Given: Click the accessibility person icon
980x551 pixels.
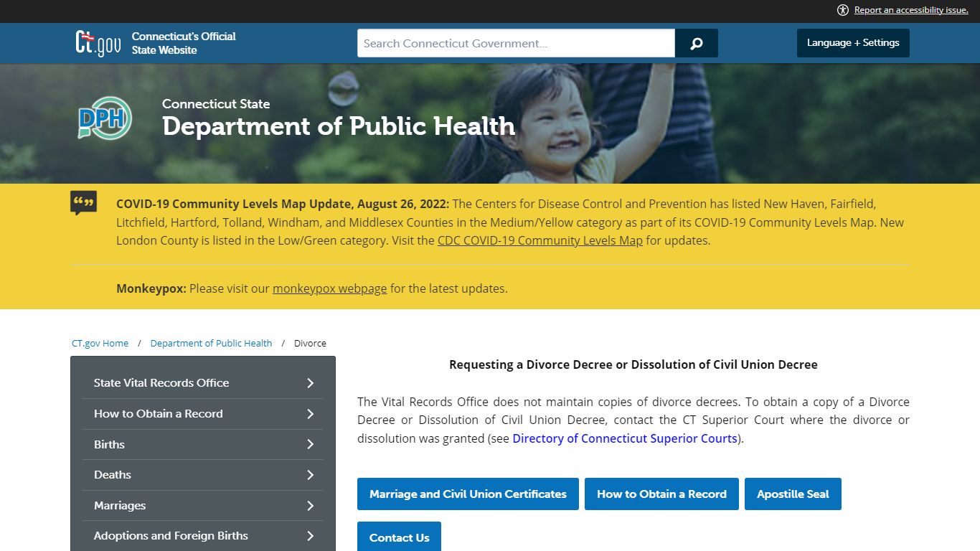Looking at the screenshot, I should coord(843,10).
